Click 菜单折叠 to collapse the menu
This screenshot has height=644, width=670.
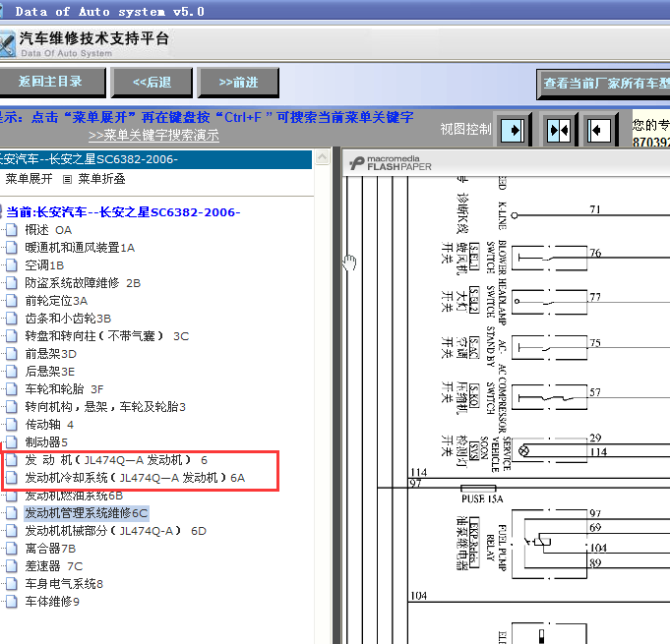click(x=101, y=179)
